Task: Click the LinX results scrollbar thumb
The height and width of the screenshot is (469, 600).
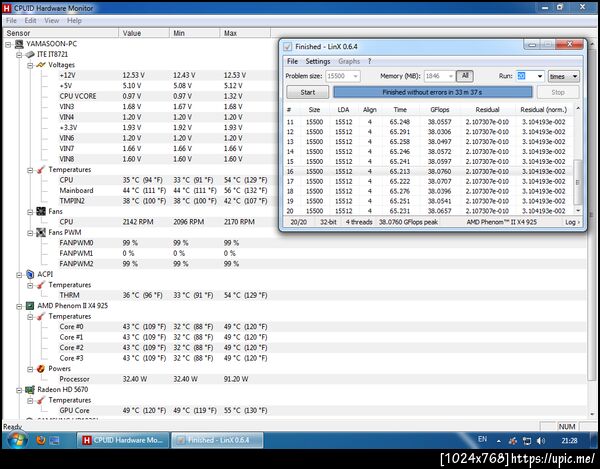Action: (x=578, y=182)
